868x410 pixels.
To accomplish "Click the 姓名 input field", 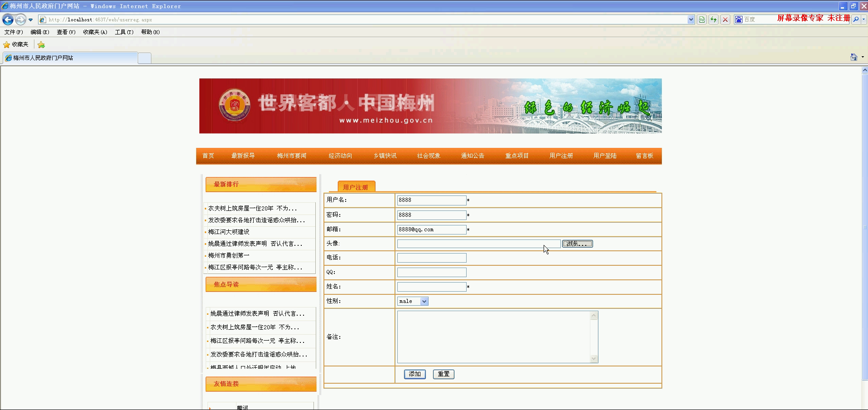I will tap(432, 287).
